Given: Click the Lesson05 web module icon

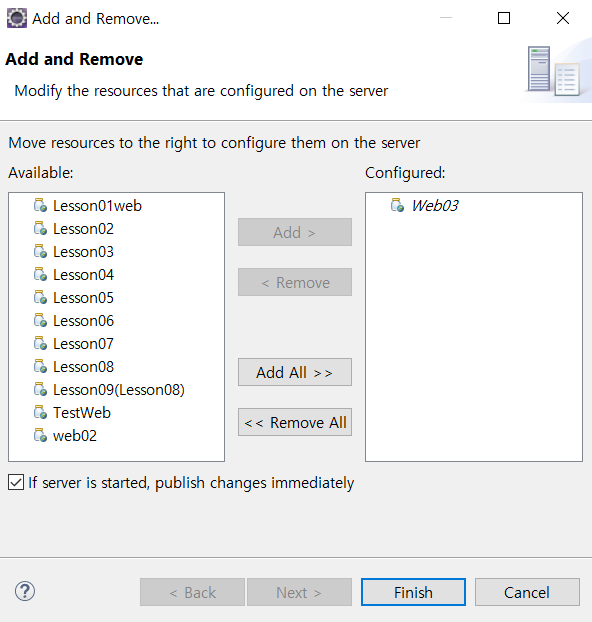Looking at the screenshot, I should [40, 298].
